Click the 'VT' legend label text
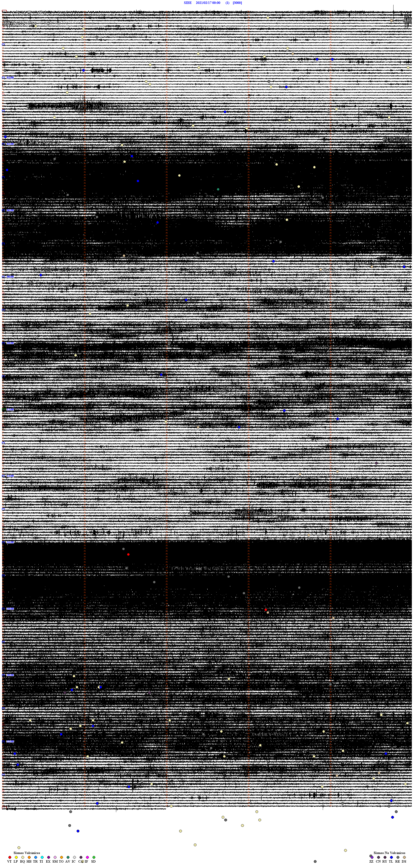Screen dimensions: 414x868 pos(9,862)
